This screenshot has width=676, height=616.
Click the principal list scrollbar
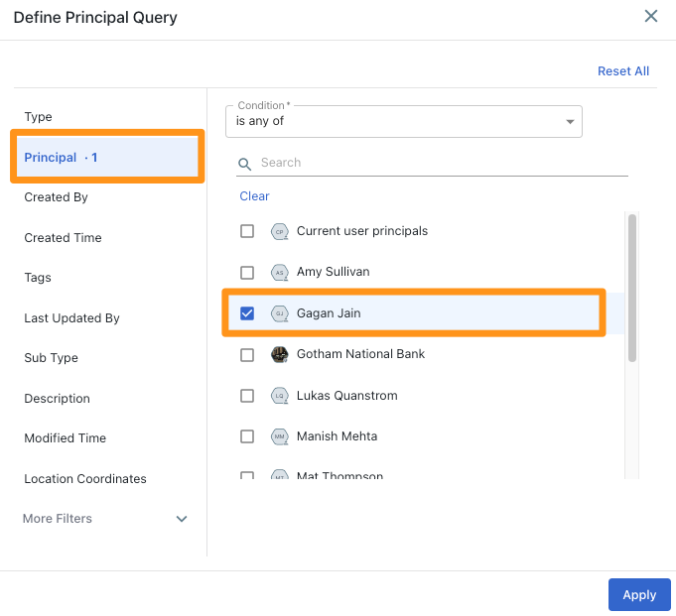tap(632, 288)
